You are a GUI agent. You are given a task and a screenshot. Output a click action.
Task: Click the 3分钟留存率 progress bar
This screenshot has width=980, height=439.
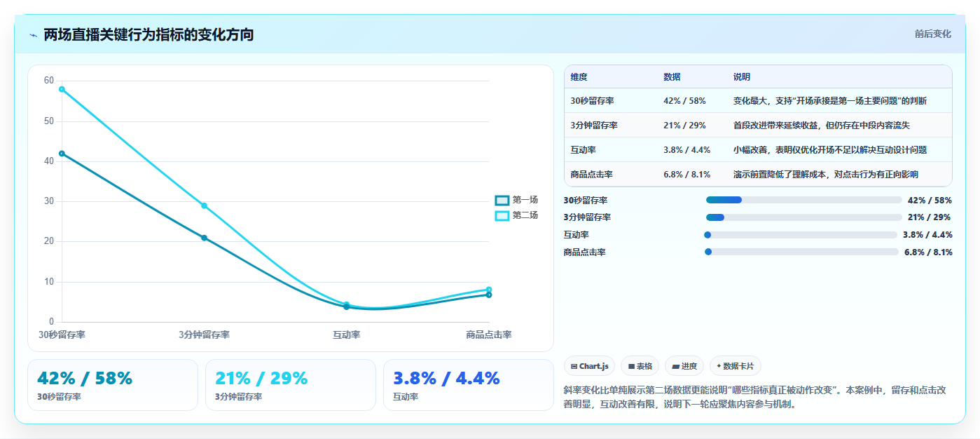click(x=804, y=217)
